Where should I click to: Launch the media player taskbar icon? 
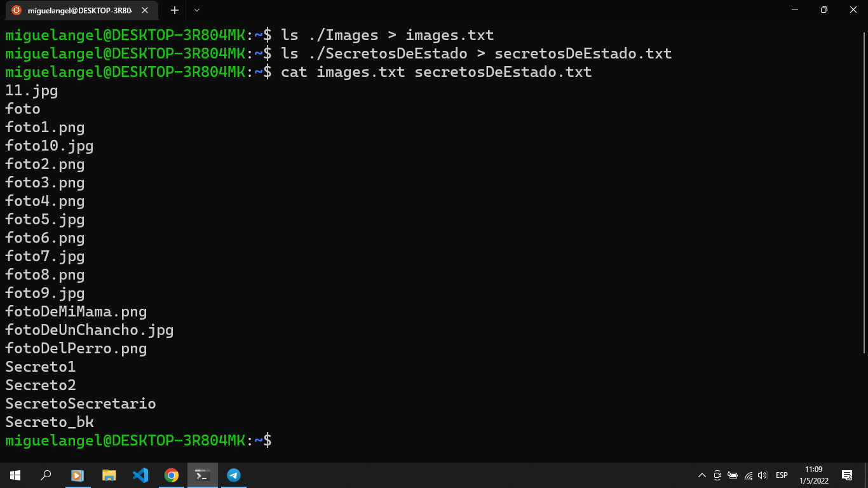click(77, 475)
